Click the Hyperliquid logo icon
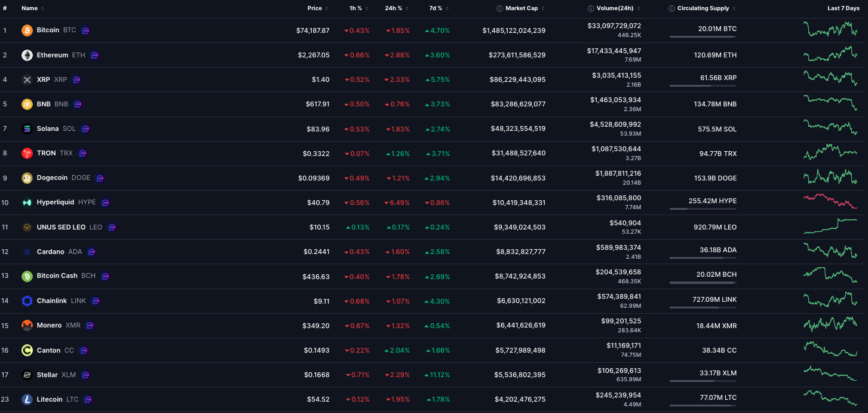Screen dimensions: 868x413 [x=27, y=203]
